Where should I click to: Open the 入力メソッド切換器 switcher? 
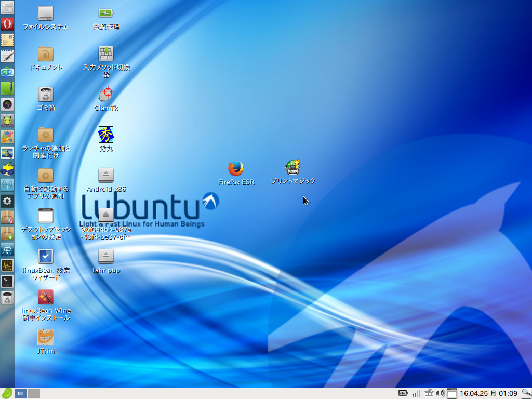(105, 53)
